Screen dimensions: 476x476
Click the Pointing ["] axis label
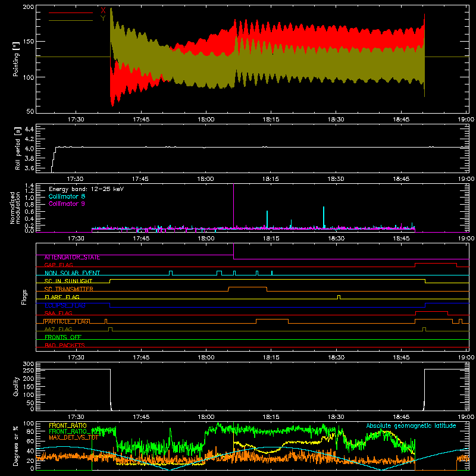pos(16,59)
